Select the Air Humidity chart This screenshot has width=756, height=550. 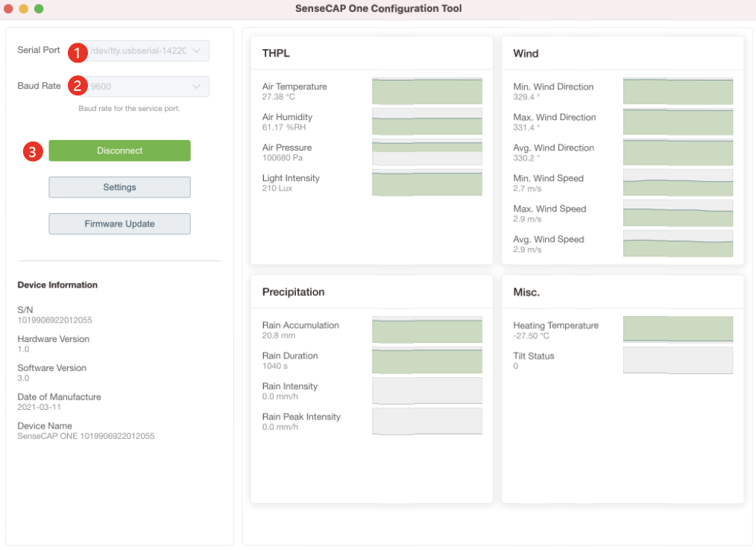(426, 121)
